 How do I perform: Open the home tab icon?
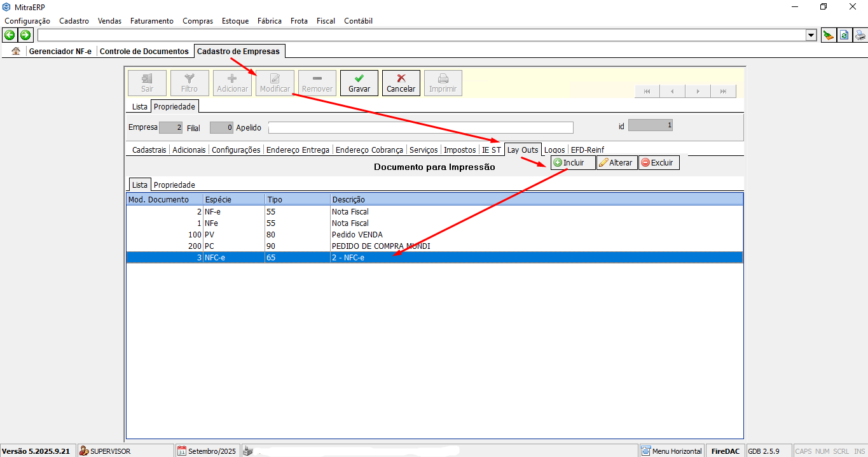click(x=16, y=52)
